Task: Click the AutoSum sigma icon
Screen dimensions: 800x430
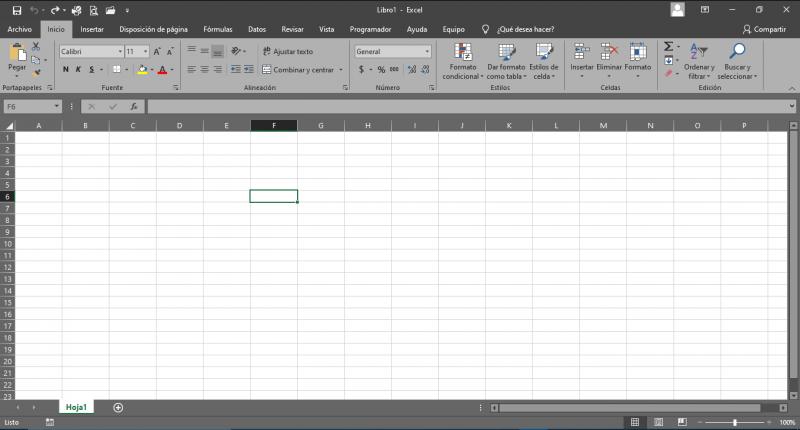Action: 668,46
